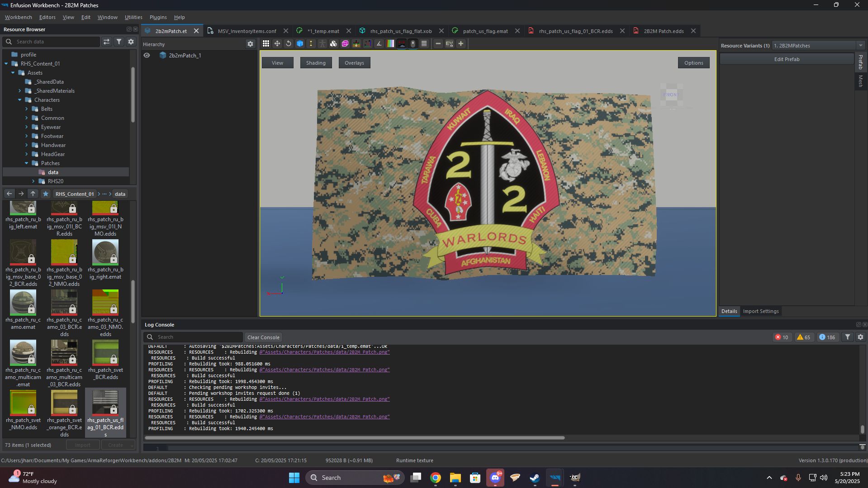Click the blue cube mesh display icon
The width and height of the screenshot is (868, 488).
(x=300, y=44)
